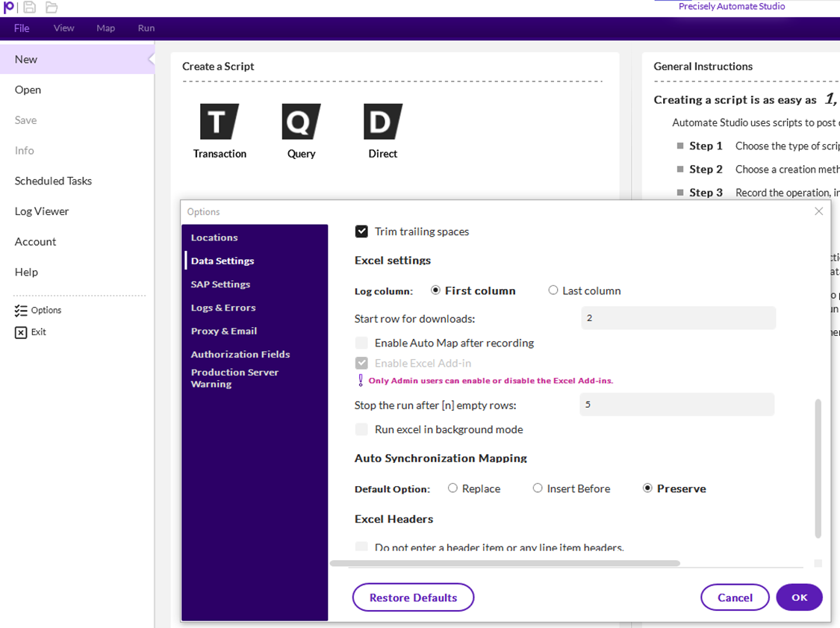Select New in File sidebar
840x628 pixels.
pyautogui.click(x=77, y=60)
